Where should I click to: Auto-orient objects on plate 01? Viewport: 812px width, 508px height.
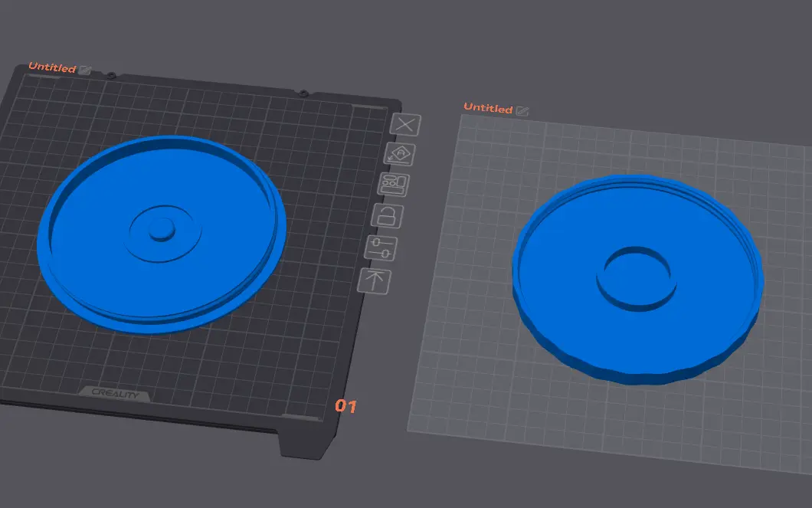pos(399,154)
